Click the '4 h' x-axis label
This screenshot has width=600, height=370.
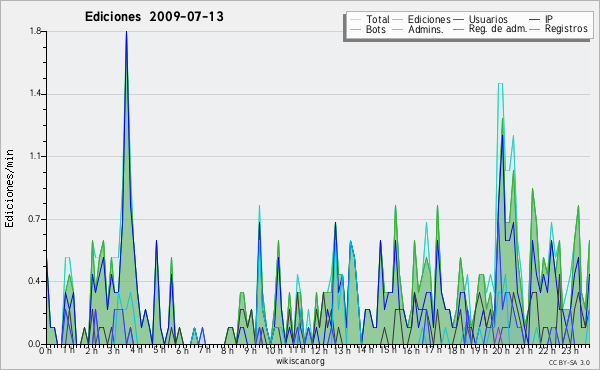[x=136, y=350]
